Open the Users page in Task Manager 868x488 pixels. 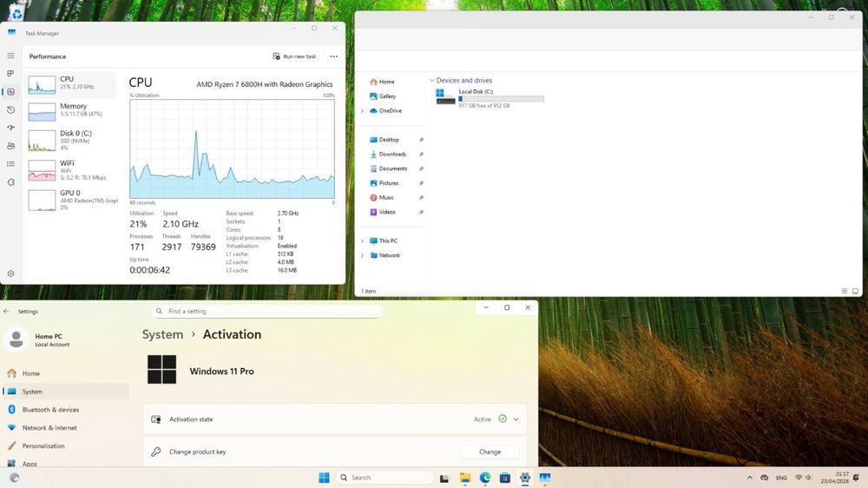pyautogui.click(x=10, y=146)
